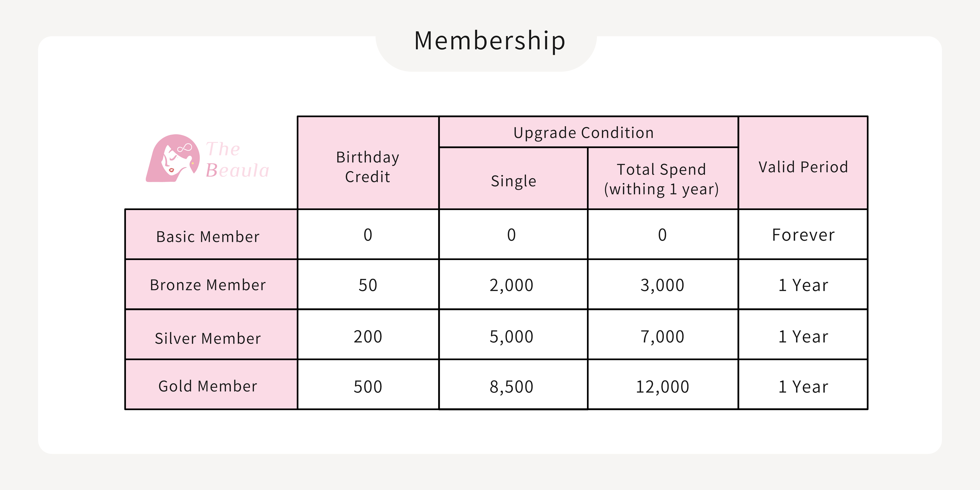Click the "The Beaula" brand text
This screenshot has height=490, width=980.
pos(237,159)
